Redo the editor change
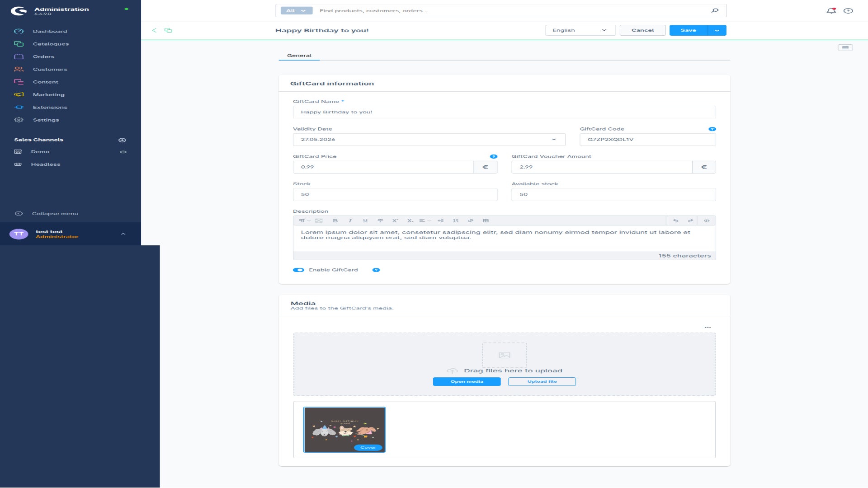868x488 pixels. 690,221
